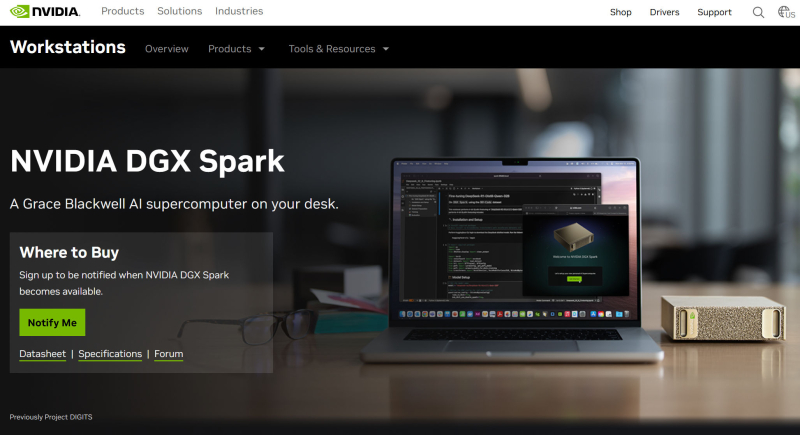Screen dimensions: 800x435
Task: Expand the Tools & Resources dropdown
Action: point(338,49)
